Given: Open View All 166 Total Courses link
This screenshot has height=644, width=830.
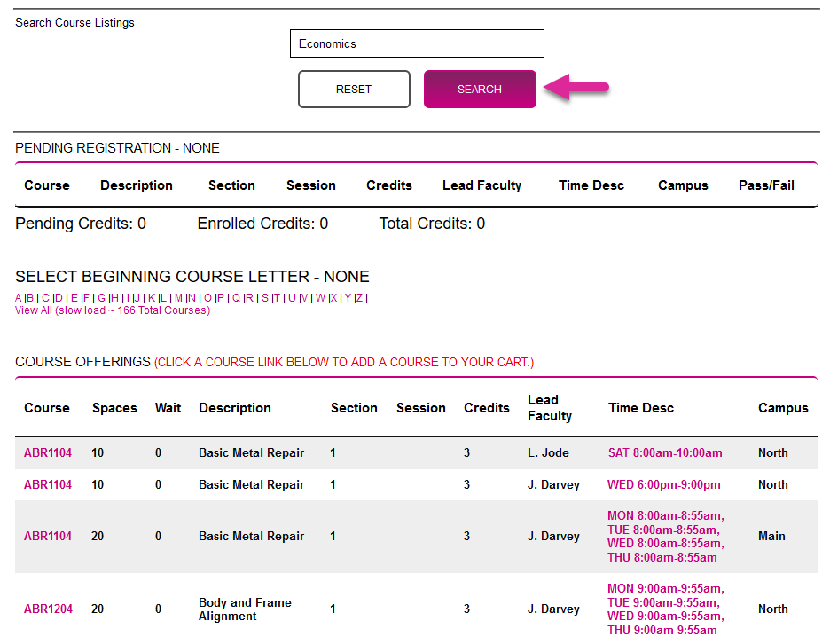Looking at the screenshot, I should click(x=113, y=310).
